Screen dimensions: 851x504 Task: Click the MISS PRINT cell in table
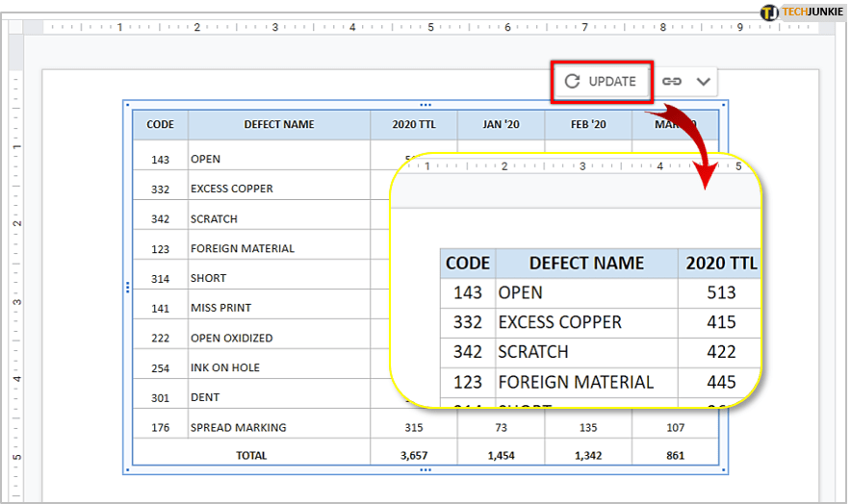point(221,308)
